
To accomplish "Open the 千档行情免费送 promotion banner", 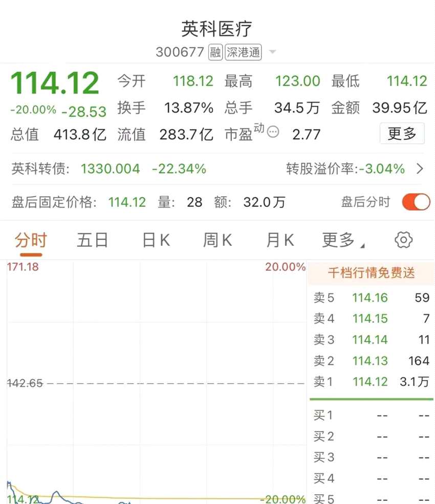I will pyautogui.click(x=370, y=273).
